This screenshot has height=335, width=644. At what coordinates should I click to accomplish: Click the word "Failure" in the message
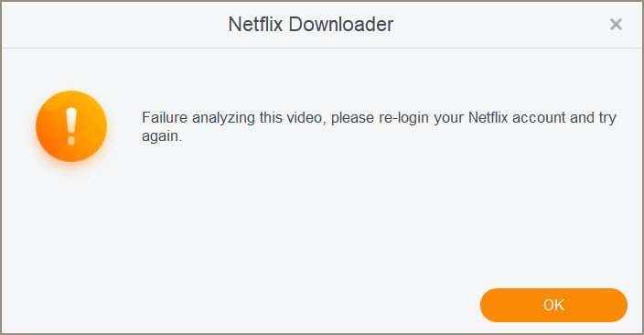[165, 118]
